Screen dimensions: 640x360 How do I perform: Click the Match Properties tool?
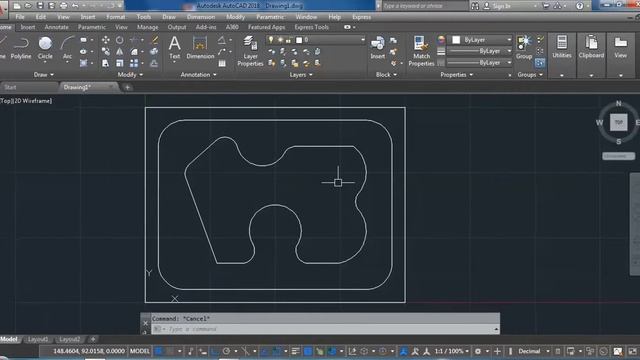pyautogui.click(x=421, y=51)
